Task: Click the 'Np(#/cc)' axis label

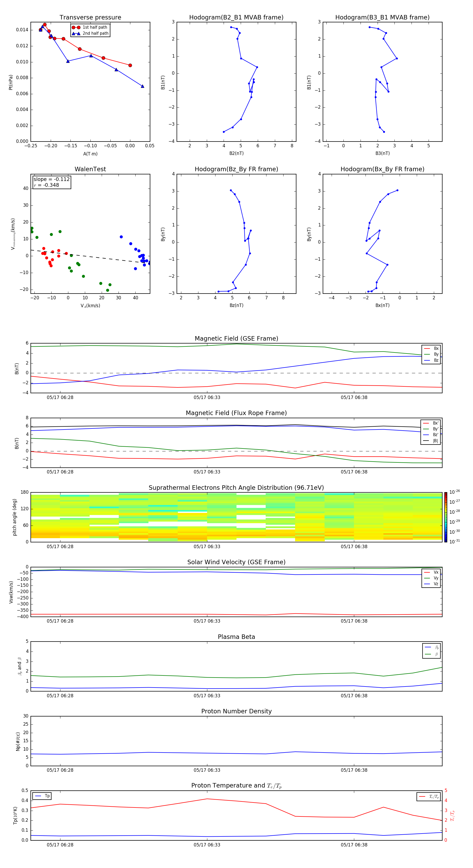Action: point(18,741)
